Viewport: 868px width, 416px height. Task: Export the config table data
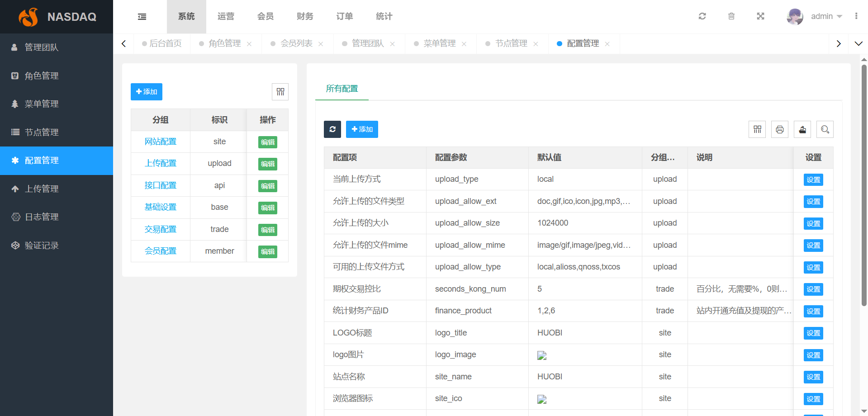tap(802, 130)
